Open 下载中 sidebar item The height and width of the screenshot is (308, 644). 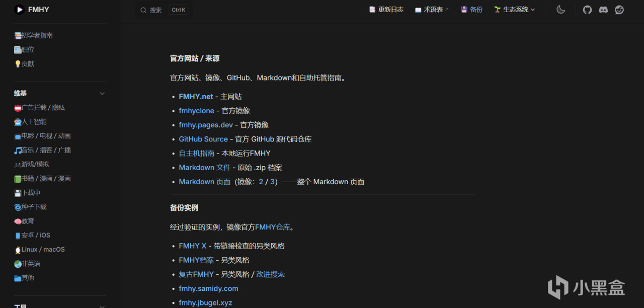tap(27, 193)
